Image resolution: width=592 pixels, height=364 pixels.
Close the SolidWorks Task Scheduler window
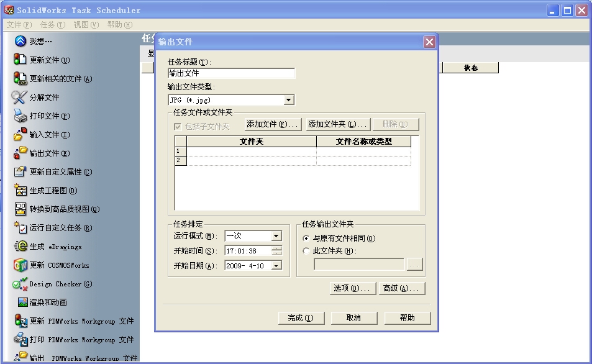pos(582,10)
